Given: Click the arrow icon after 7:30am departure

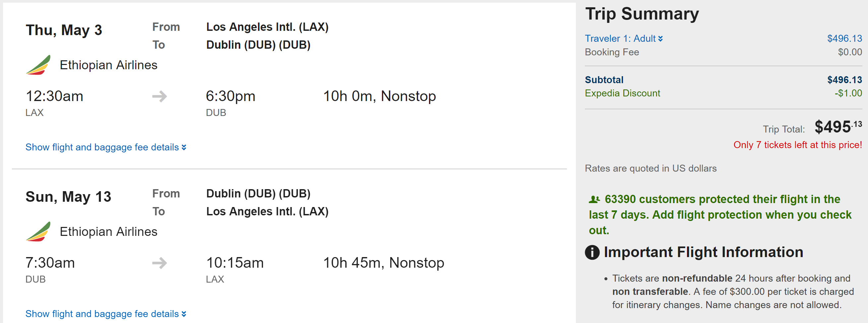Looking at the screenshot, I should click(x=159, y=263).
